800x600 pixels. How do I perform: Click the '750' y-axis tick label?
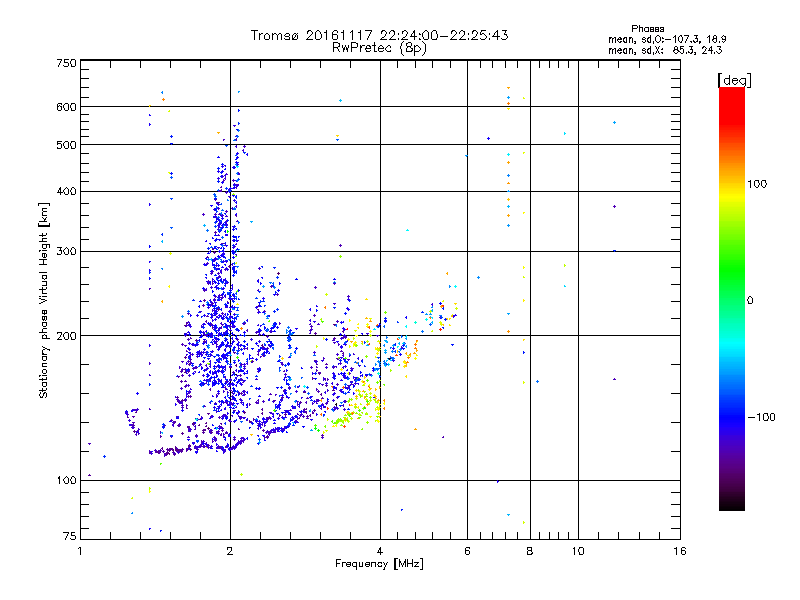click(x=66, y=63)
